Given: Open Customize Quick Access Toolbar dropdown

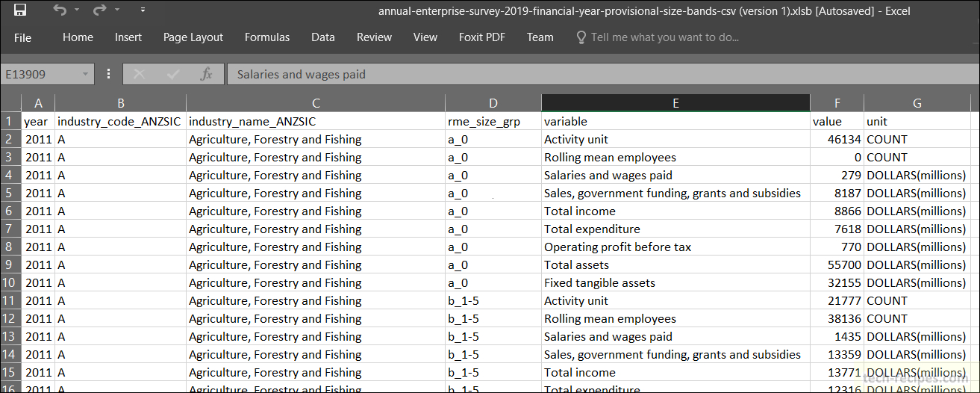Looking at the screenshot, I should coord(143,10).
